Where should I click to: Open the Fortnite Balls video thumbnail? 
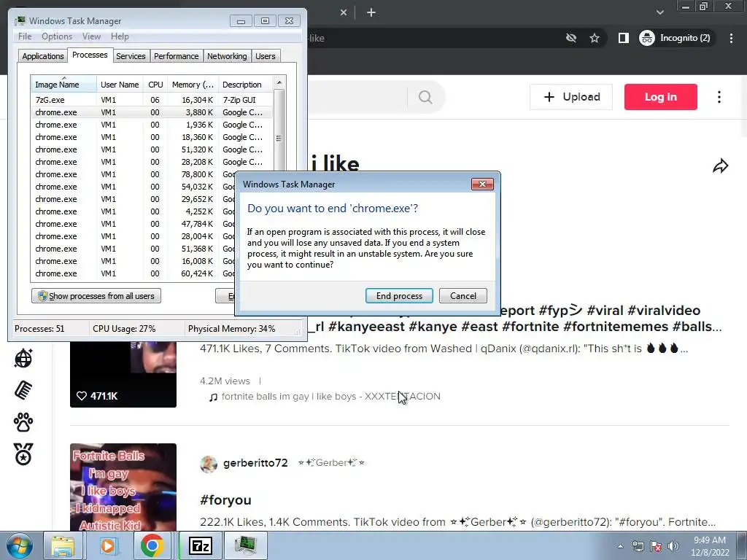click(x=123, y=488)
